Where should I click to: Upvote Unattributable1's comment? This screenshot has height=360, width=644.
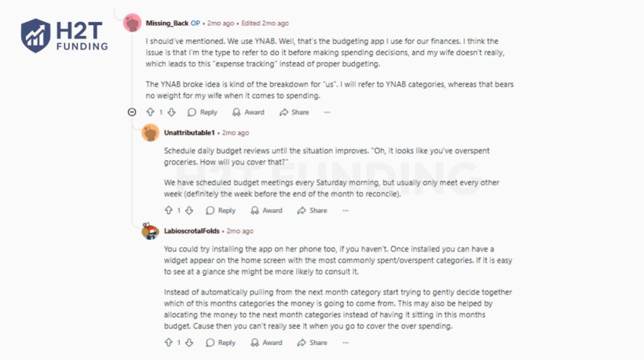click(x=169, y=210)
